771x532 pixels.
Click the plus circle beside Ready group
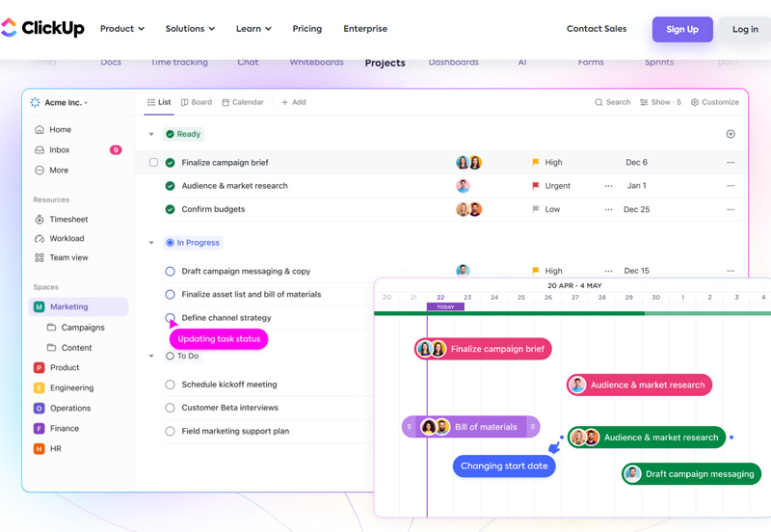tap(731, 134)
